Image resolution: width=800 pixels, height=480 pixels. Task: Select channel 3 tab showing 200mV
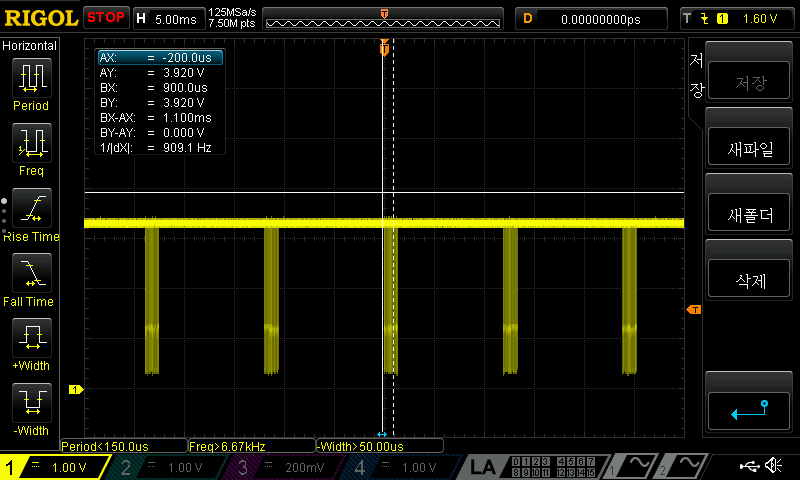tap(283, 467)
